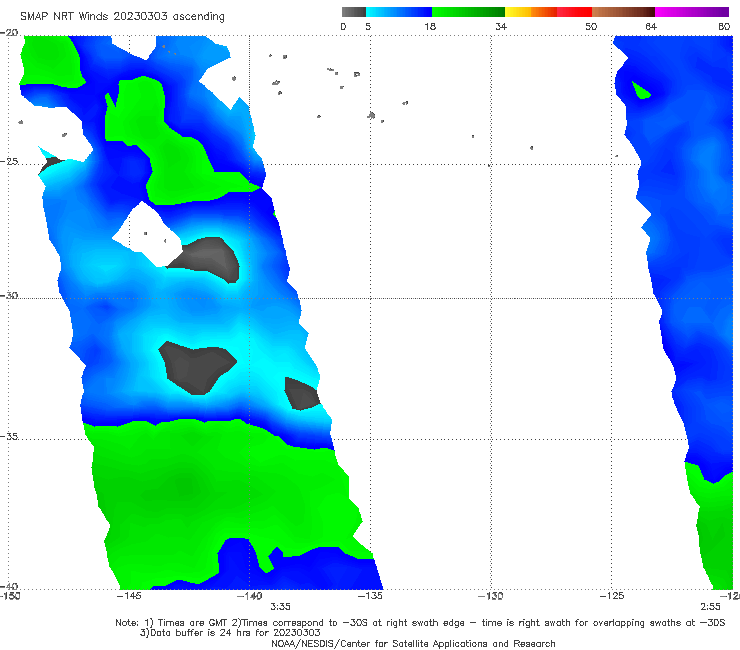Click the longitude label '-135'

pos(370,596)
